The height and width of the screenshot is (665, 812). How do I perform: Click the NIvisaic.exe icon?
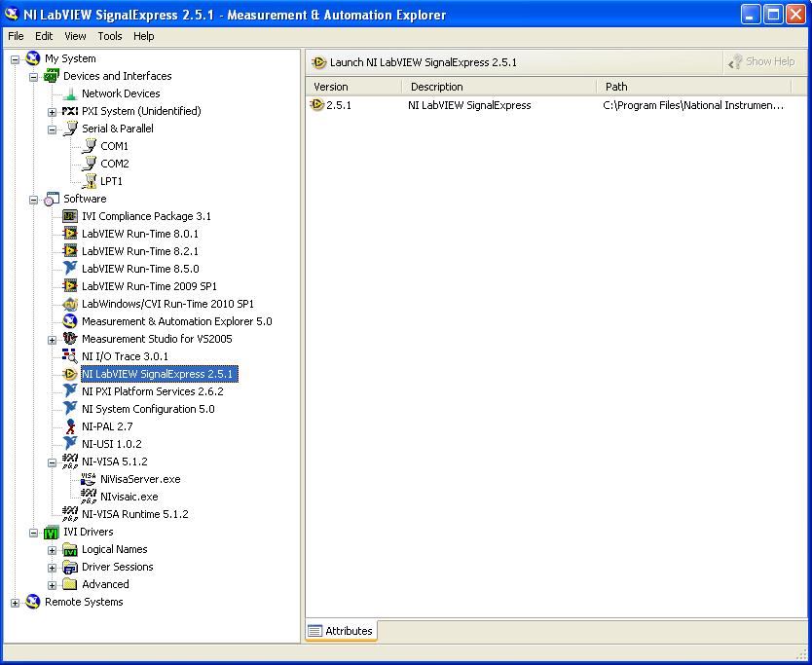89,497
